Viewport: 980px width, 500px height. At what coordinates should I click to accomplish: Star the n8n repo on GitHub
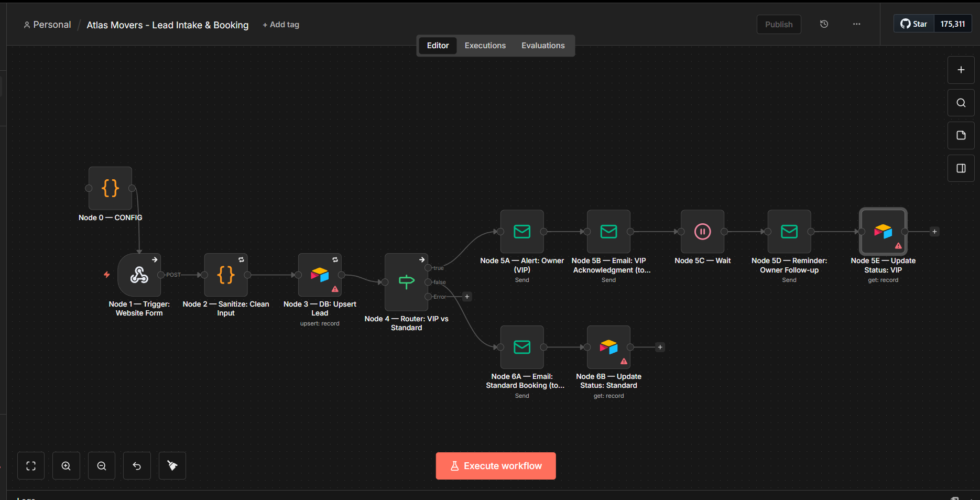(913, 23)
